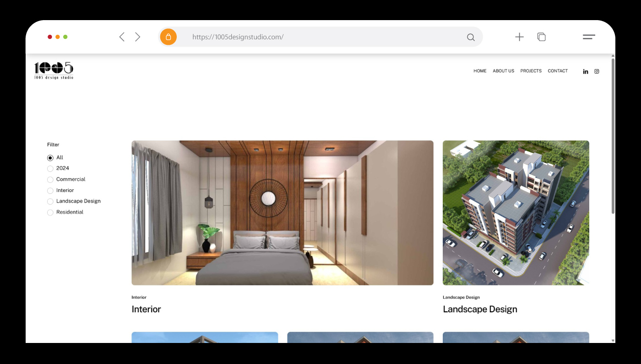Click the Filter heading text
641x364 pixels.
click(x=53, y=145)
